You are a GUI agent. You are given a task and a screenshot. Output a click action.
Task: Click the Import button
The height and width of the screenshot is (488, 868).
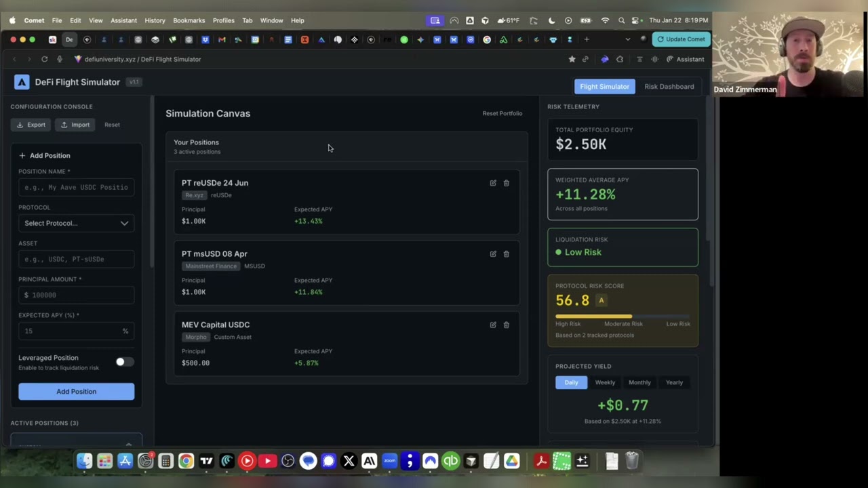[75, 125]
